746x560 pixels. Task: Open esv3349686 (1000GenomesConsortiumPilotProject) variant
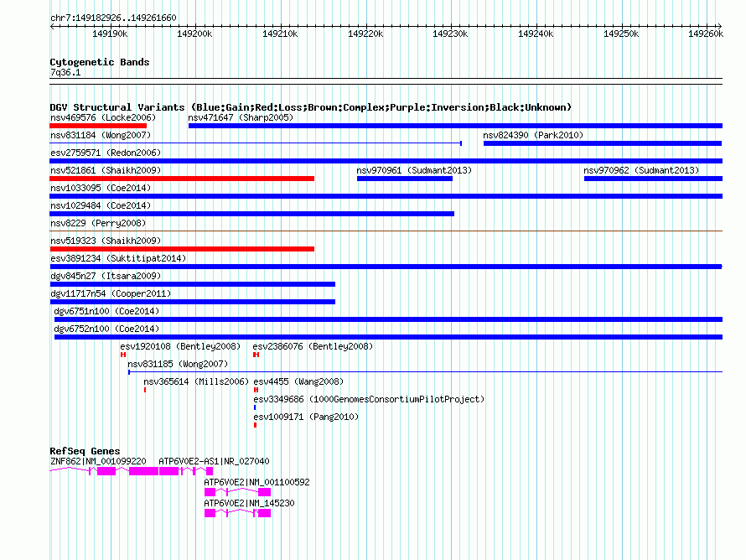click(x=369, y=399)
